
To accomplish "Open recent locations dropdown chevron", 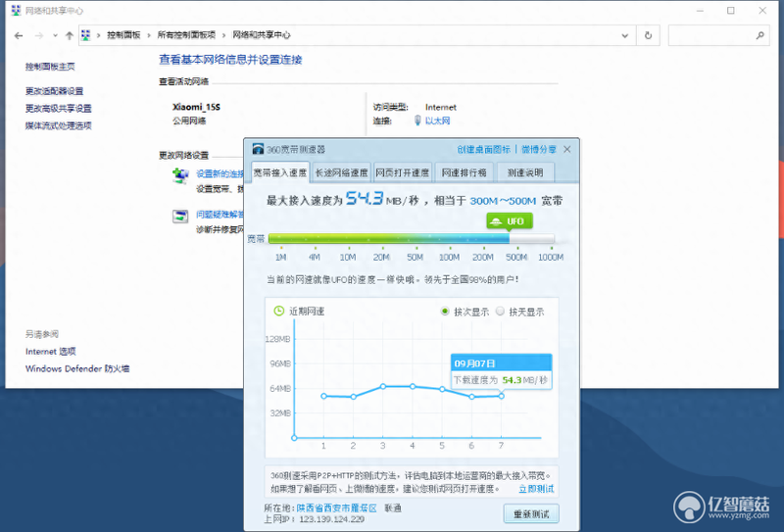I will (x=55, y=35).
